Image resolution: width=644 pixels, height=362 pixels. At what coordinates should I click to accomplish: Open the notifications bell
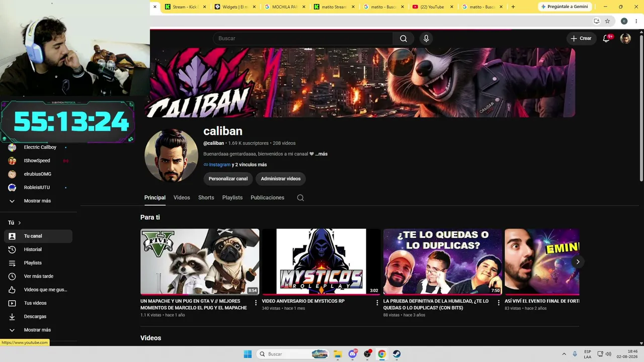coord(606,39)
